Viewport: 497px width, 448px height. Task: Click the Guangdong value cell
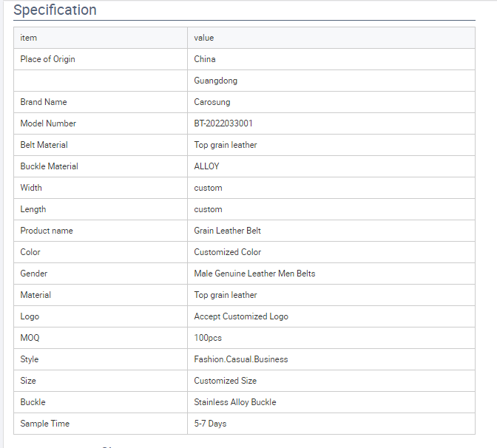tap(331, 81)
